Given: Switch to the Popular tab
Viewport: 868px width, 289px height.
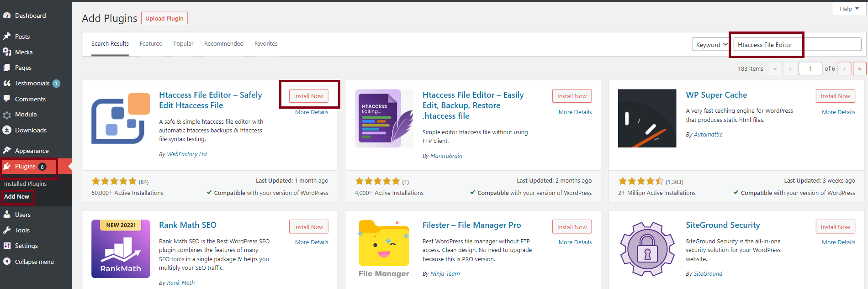Looking at the screenshot, I should tap(183, 44).
